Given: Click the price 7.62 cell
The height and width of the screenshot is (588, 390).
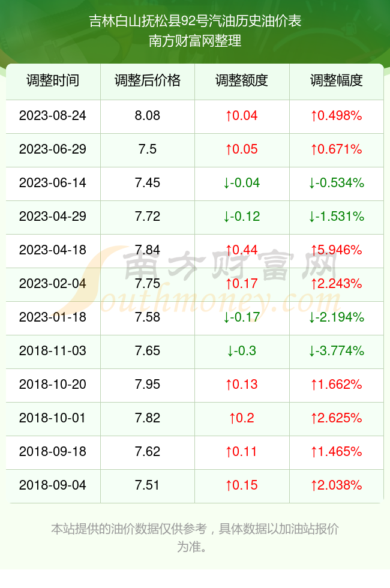Looking at the screenshot, I should coord(148,451).
